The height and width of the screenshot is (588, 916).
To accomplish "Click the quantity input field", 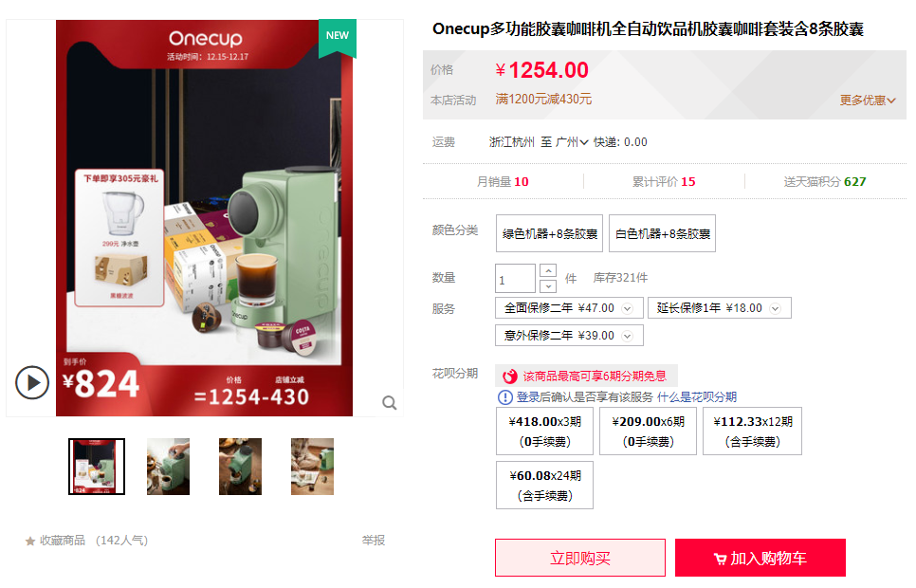I will click(x=515, y=278).
